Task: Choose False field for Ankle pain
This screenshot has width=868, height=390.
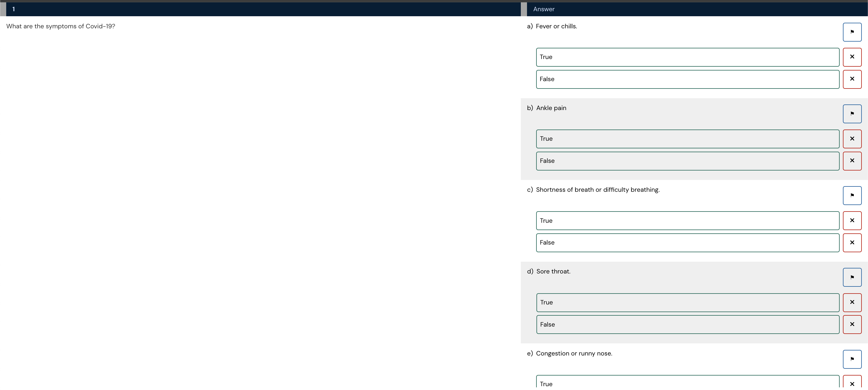Action: point(687,161)
